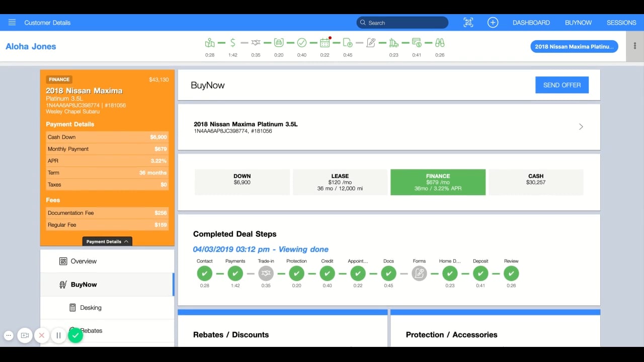
Task: Open BUYNOW in top navigation
Action: click(x=578, y=23)
